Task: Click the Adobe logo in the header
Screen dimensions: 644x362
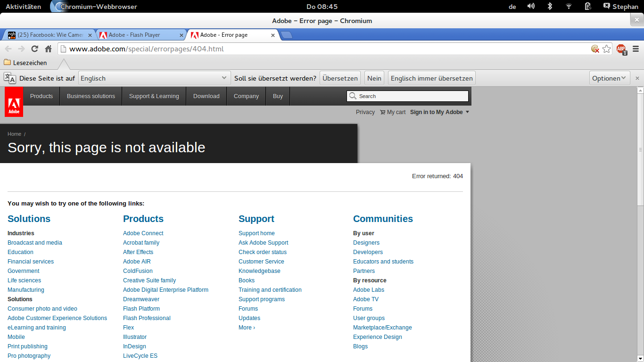Action: point(14,102)
